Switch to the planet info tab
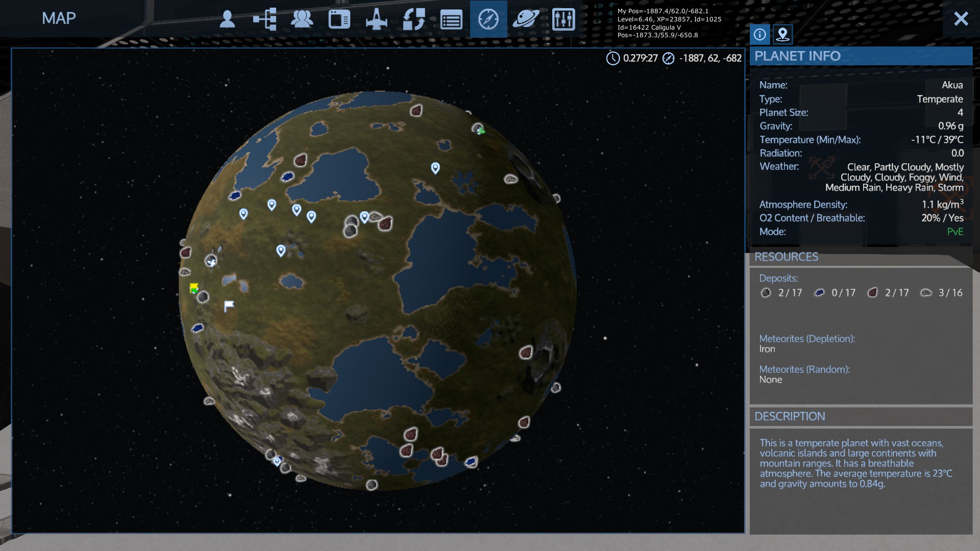Image resolution: width=980 pixels, height=551 pixels. [x=759, y=34]
